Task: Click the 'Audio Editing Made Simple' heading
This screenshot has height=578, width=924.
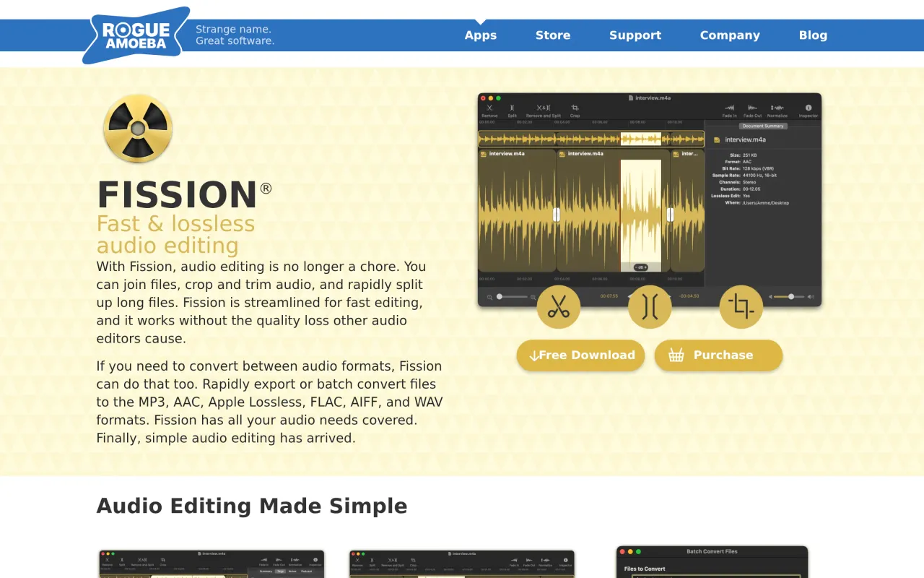Action: 252,506
